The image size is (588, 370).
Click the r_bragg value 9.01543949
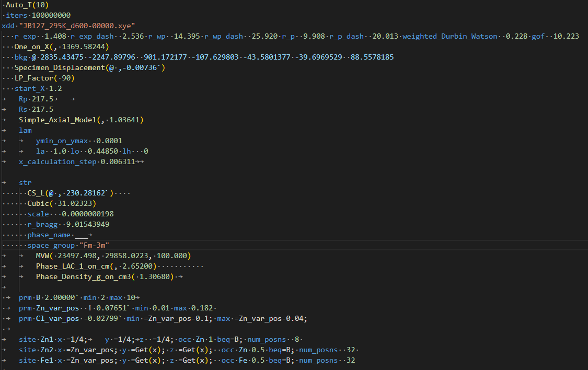pyautogui.click(x=88, y=225)
